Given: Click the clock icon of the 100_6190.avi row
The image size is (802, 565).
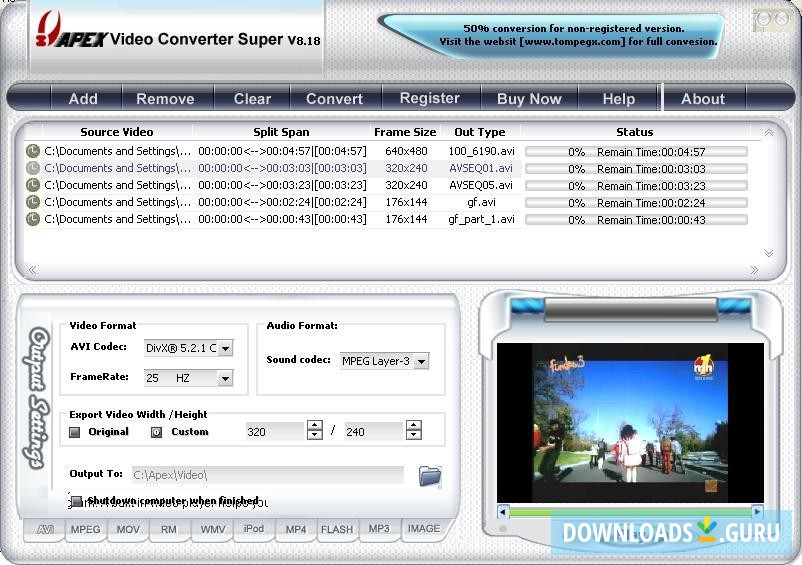Looking at the screenshot, I should (x=33, y=151).
